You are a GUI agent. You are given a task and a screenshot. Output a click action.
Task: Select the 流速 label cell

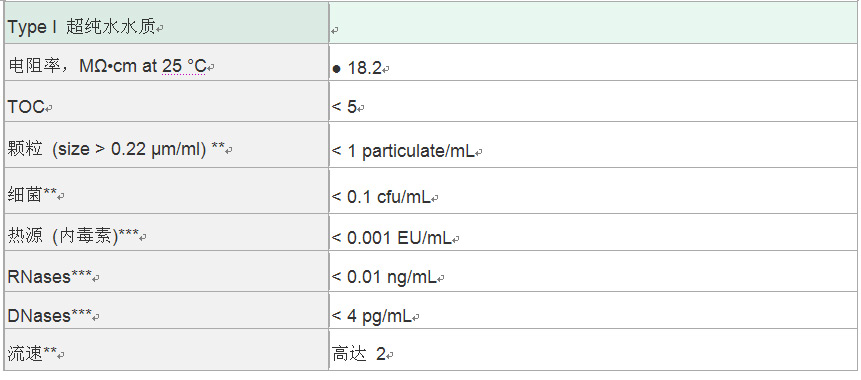pos(167,350)
